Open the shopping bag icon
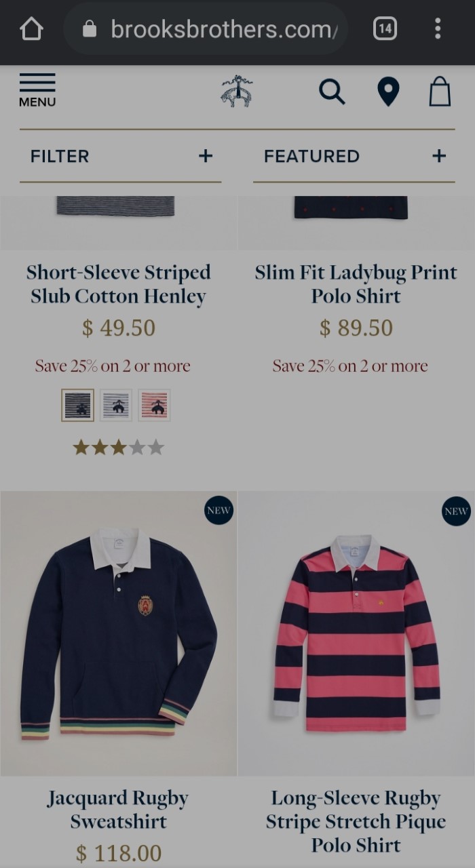This screenshot has height=868, width=475. click(x=440, y=92)
